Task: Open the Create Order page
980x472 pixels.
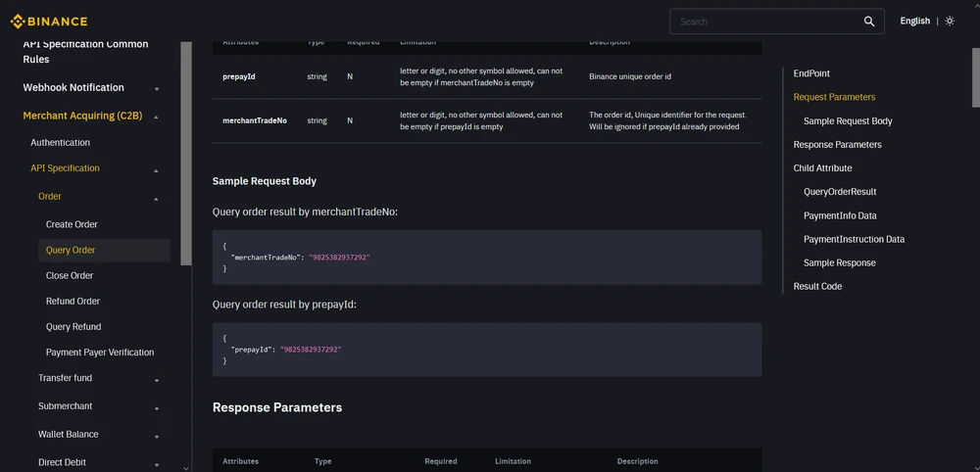Action: (x=72, y=224)
